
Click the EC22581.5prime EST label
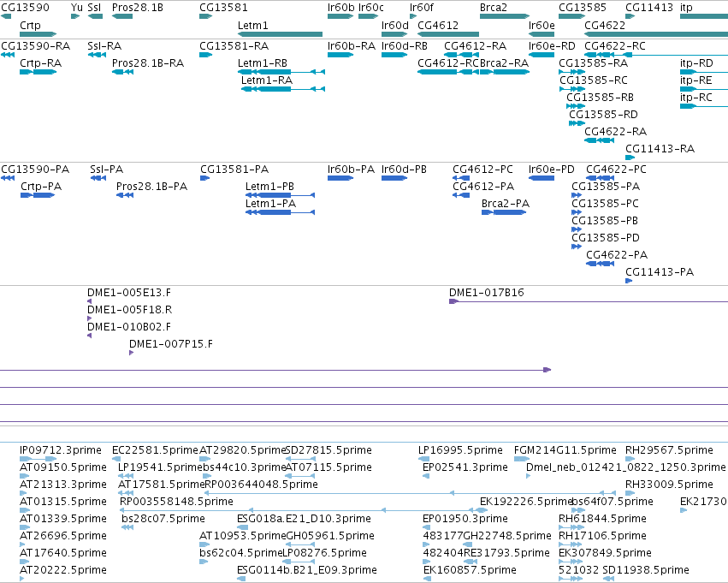(155, 450)
